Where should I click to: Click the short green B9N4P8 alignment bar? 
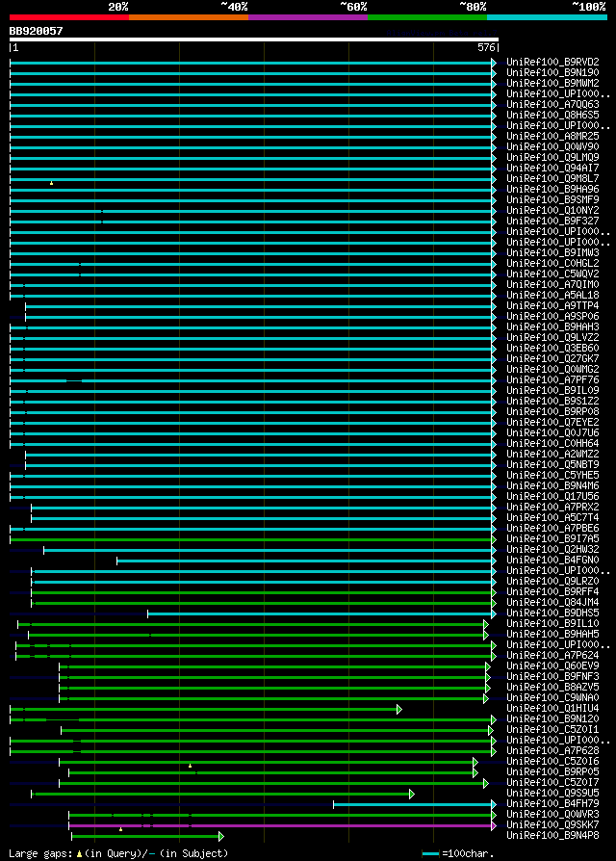click(145, 836)
